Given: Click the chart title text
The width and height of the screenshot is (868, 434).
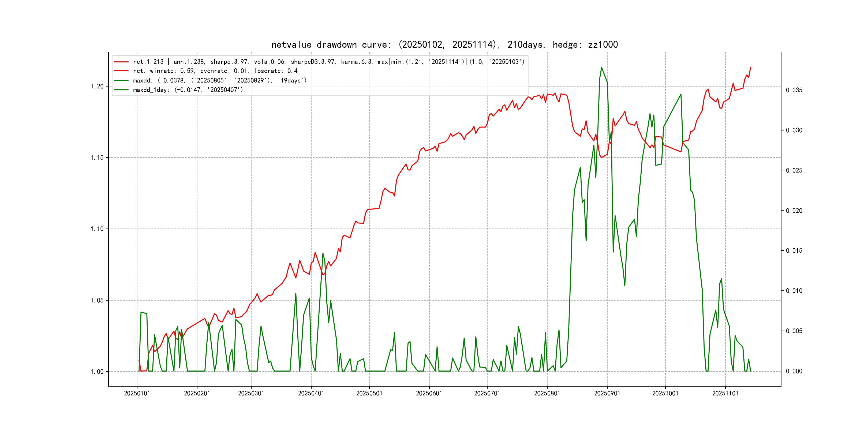Looking at the screenshot, I should [x=444, y=44].
